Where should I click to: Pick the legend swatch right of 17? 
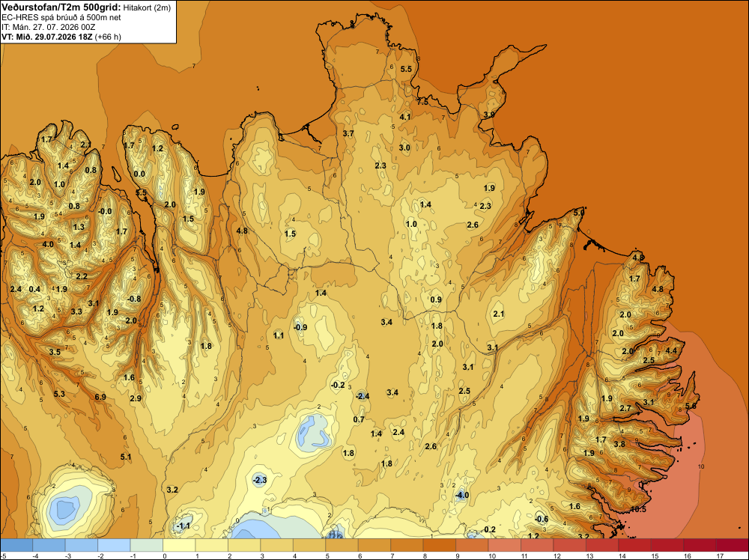tap(733, 545)
